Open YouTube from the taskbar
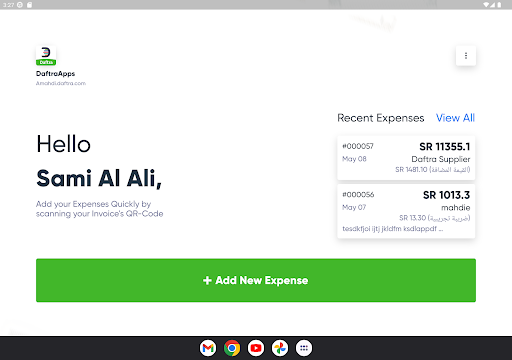Image resolution: width=512 pixels, height=360 pixels. point(256,348)
